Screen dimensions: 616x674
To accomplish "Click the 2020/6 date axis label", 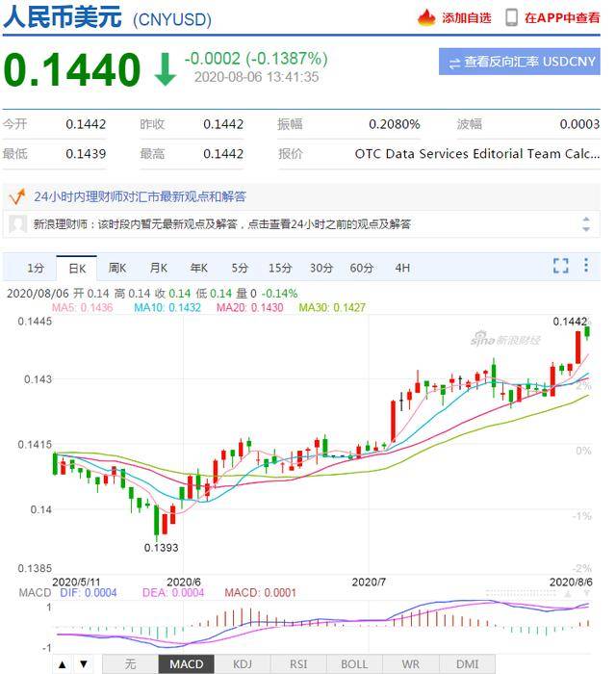I will [x=184, y=583].
